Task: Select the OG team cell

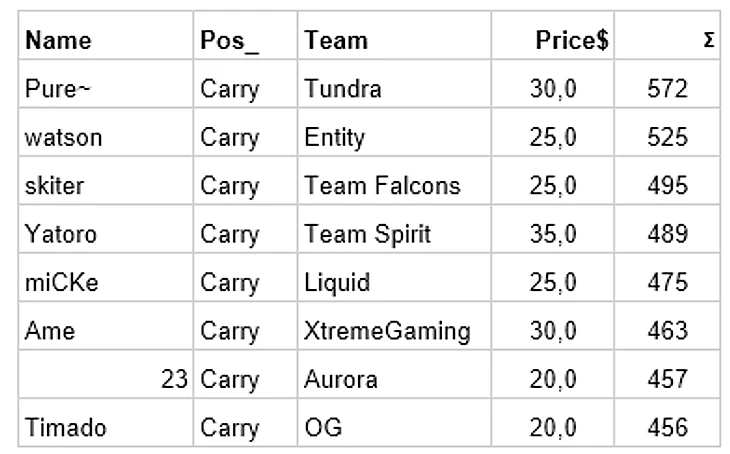Action: (394, 423)
